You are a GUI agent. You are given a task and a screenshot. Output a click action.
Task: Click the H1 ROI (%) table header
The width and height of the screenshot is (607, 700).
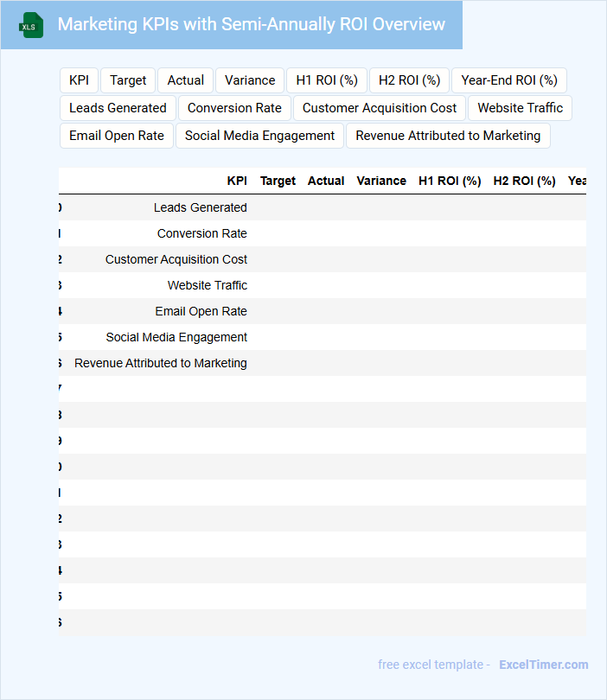[450, 181]
